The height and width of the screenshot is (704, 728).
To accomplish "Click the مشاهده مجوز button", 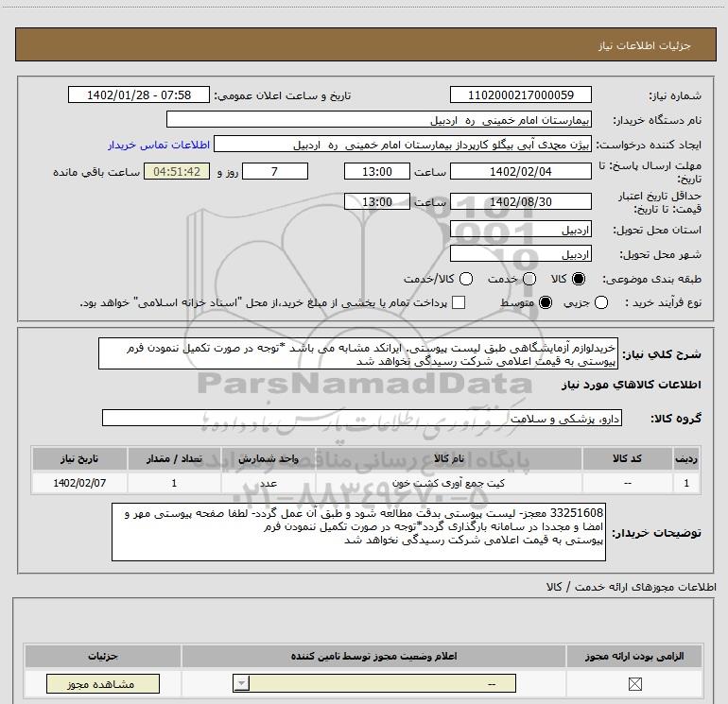I will tap(103, 684).
